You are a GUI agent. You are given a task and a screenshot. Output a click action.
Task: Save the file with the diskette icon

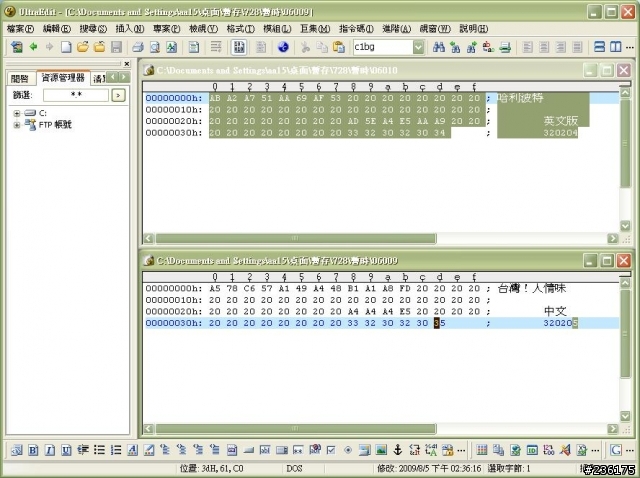tap(116, 47)
